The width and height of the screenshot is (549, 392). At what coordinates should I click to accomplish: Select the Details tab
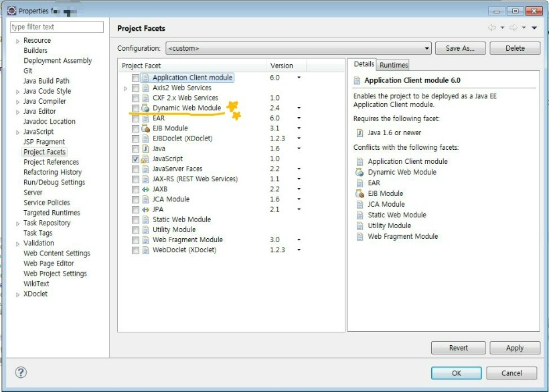click(x=364, y=64)
